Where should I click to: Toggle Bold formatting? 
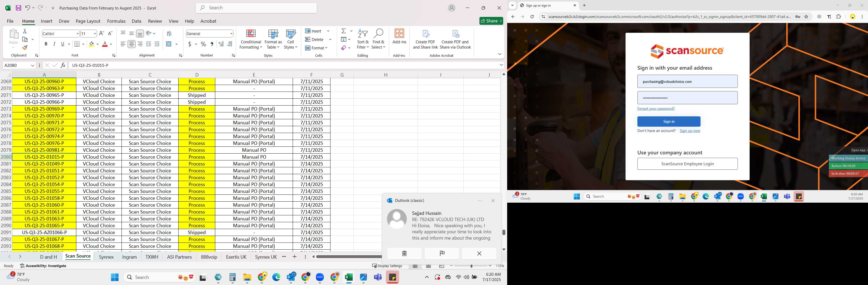tap(46, 44)
